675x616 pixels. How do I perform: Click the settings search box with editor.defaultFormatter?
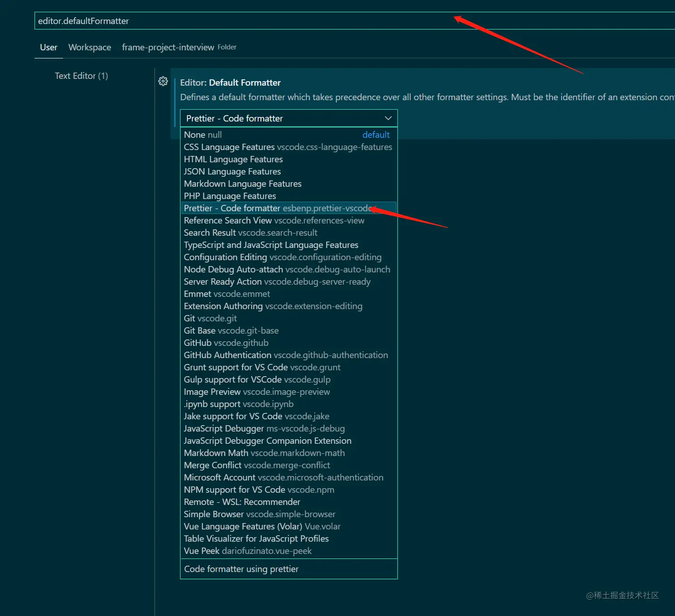pyautogui.click(x=354, y=21)
